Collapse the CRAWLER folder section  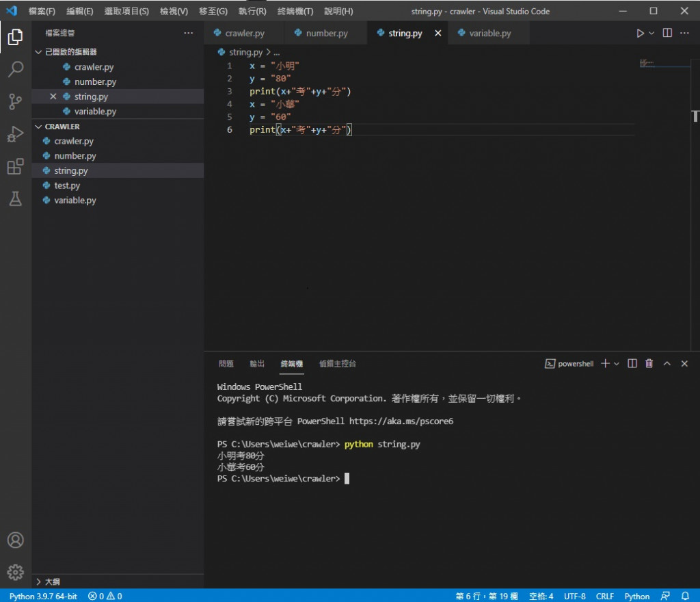(x=62, y=127)
